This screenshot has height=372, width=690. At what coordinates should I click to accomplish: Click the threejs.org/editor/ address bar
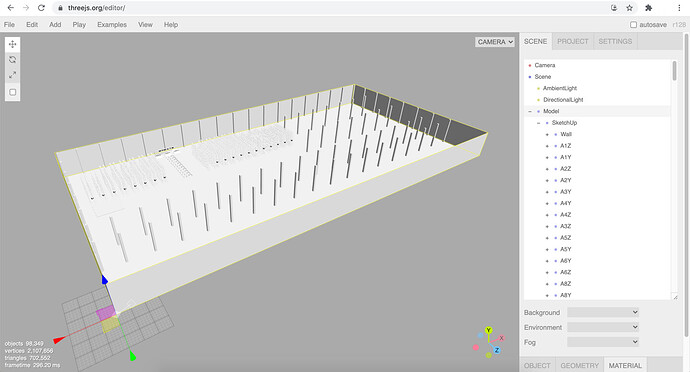[330, 8]
